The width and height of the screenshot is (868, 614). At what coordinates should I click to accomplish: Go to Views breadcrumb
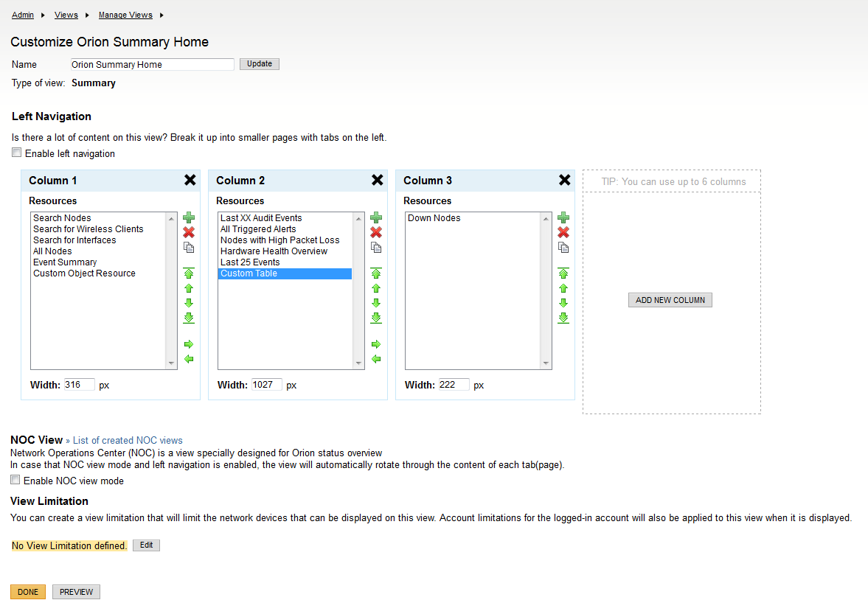click(x=66, y=15)
